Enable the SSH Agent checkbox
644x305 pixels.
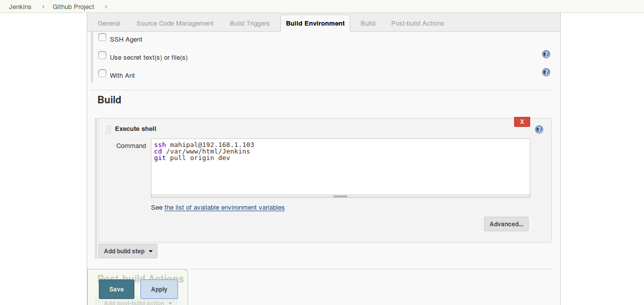(102, 37)
